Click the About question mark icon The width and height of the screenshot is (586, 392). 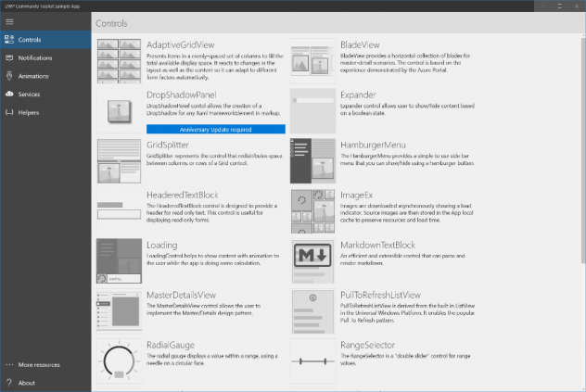click(x=9, y=382)
